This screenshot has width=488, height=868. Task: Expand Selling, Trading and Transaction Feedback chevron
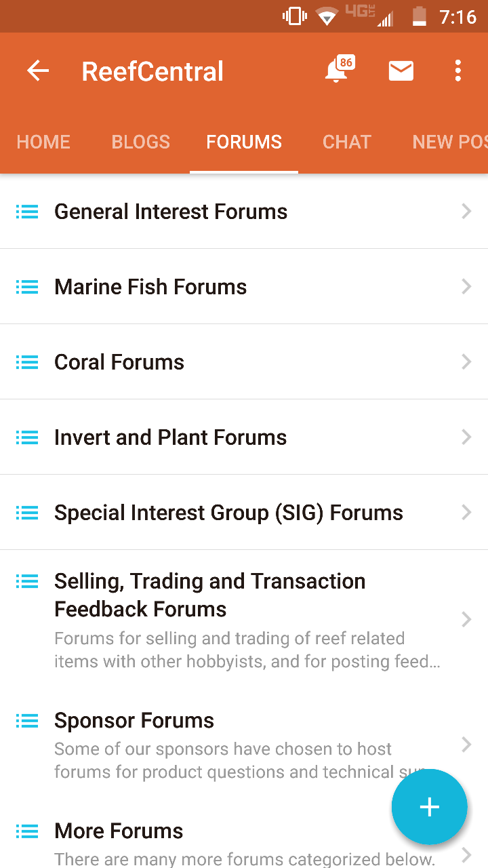tap(466, 619)
